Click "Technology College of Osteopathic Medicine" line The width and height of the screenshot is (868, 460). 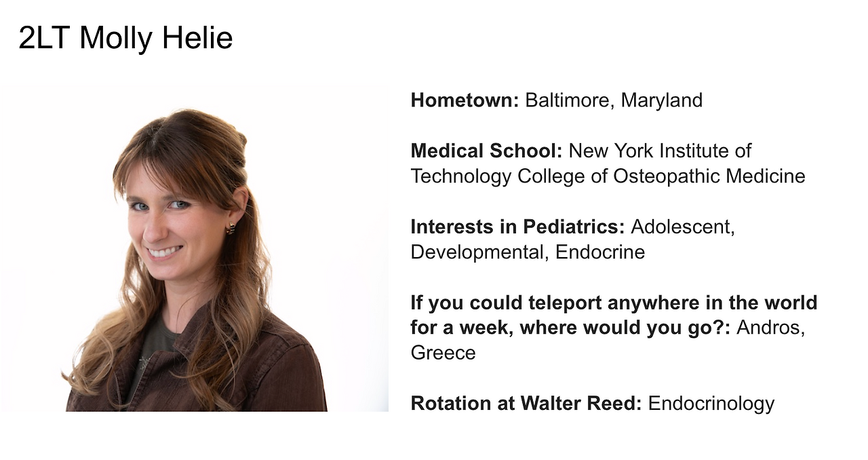click(608, 176)
